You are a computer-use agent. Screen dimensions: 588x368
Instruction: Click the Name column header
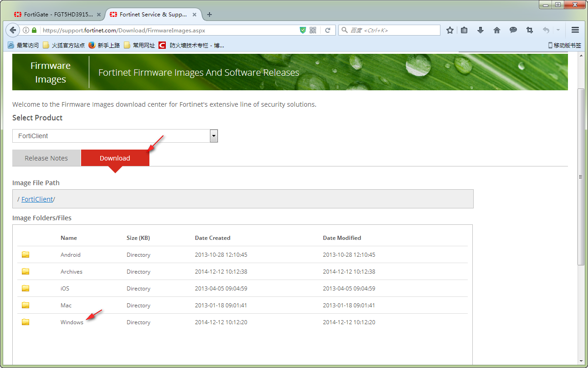pos(69,238)
